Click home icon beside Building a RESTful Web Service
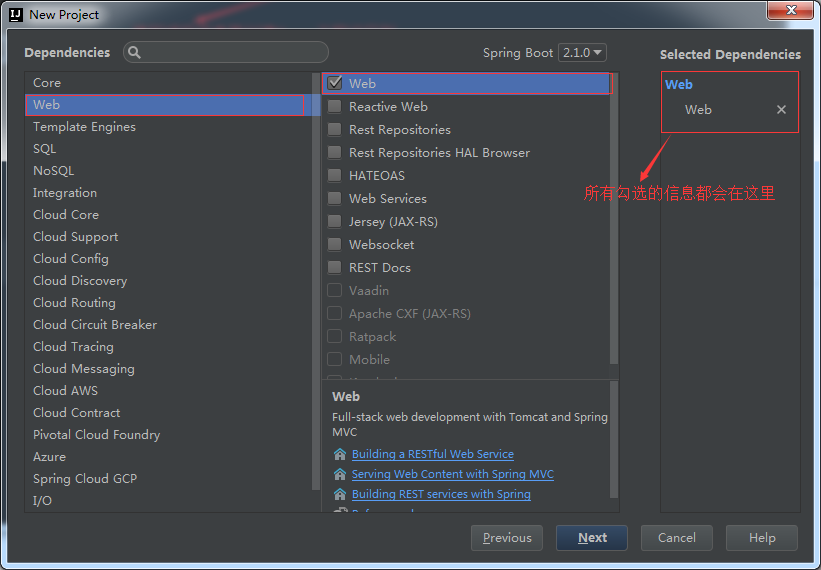The image size is (821, 570). pos(340,454)
